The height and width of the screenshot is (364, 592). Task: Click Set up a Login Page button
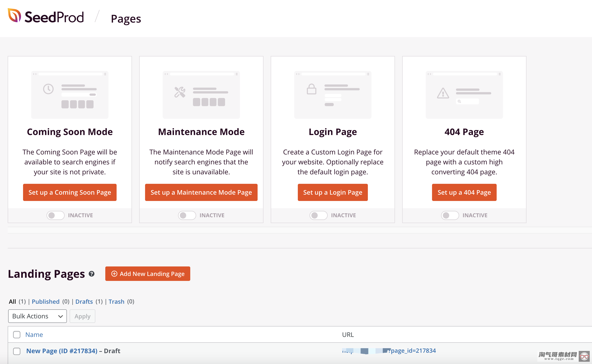(x=333, y=192)
